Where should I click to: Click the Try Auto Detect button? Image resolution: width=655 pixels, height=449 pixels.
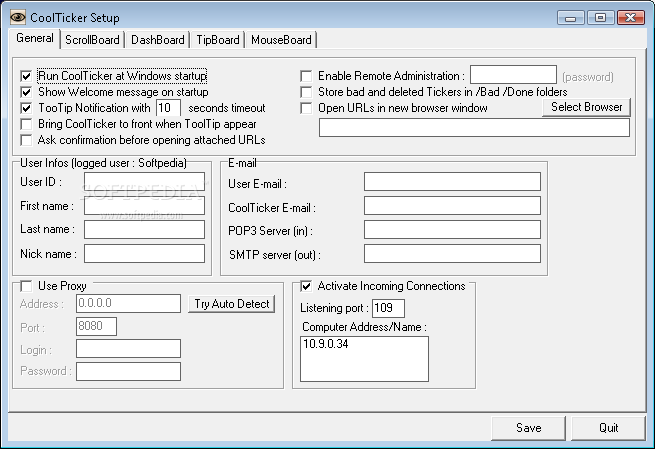point(231,304)
